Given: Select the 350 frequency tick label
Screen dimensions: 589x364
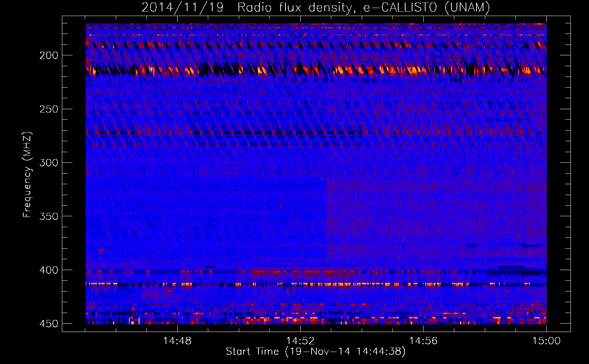Looking at the screenshot, I should [x=49, y=216].
